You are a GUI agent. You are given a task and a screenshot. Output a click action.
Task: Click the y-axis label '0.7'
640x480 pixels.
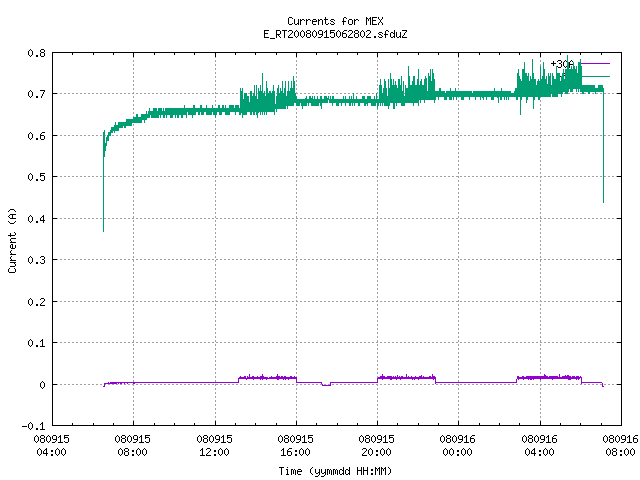tap(36, 94)
